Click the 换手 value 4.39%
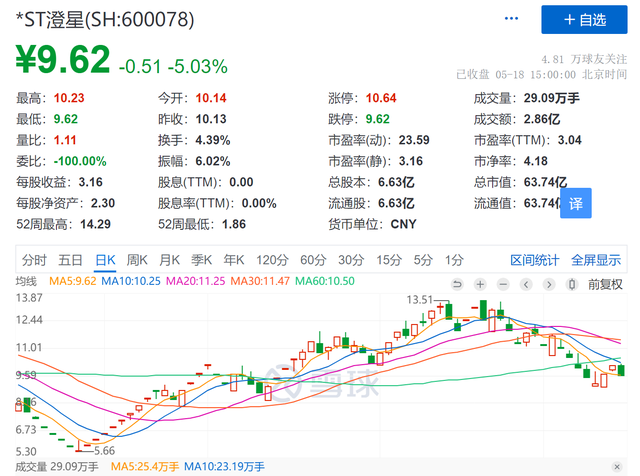The height and width of the screenshot is (476, 640). 213,140
